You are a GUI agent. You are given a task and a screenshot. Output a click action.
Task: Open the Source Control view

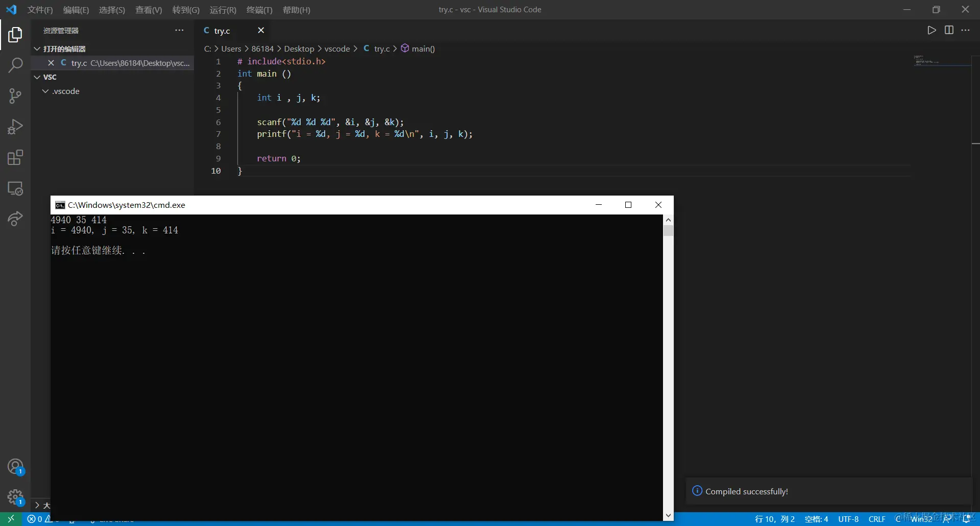(x=15, y=96)
